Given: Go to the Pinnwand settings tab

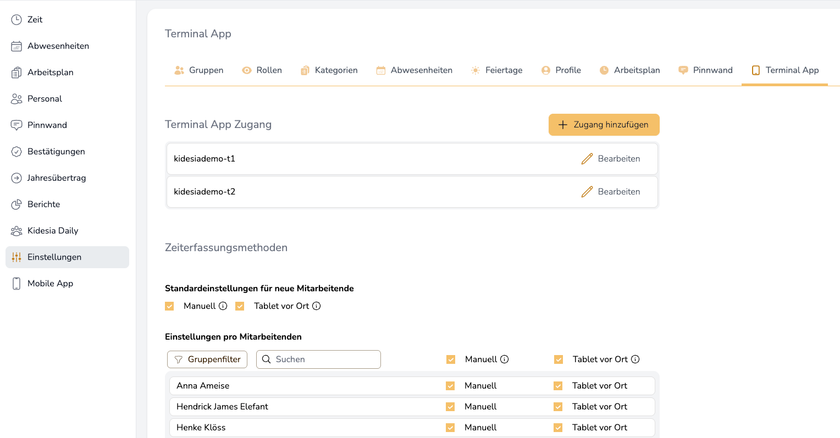Looking at the screenshot, I should pos(706,70).
